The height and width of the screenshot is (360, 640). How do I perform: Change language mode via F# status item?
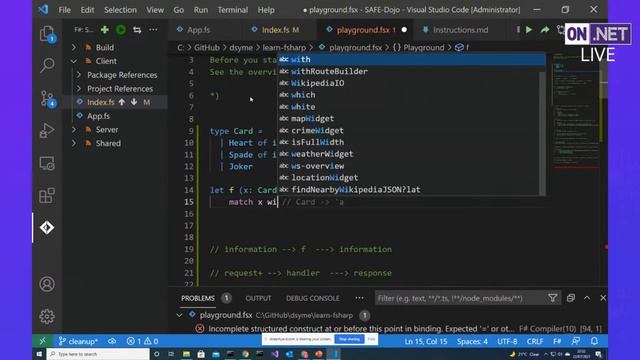[x=557, y=341]
